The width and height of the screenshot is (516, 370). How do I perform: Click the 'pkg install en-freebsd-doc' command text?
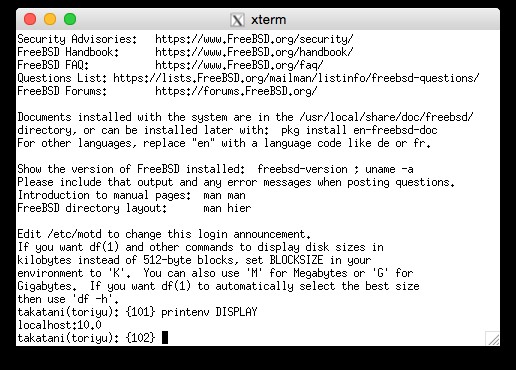click(359, 130)
